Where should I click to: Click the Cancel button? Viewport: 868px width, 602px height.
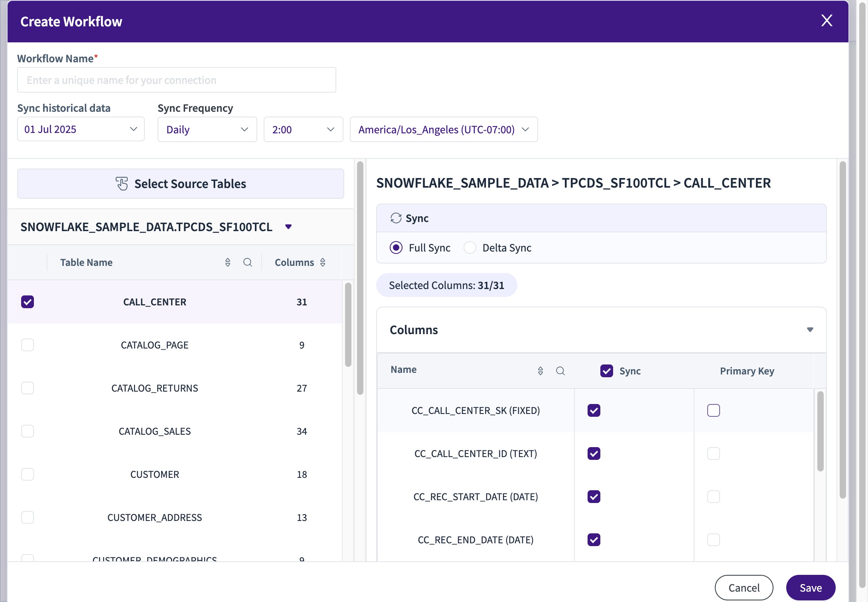click(744, 588)
